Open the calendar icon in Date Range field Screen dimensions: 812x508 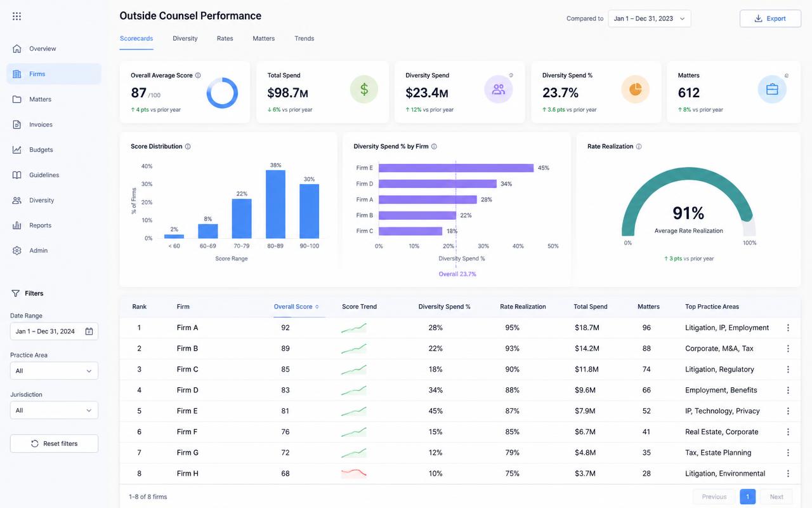click(x=89, y=331)
